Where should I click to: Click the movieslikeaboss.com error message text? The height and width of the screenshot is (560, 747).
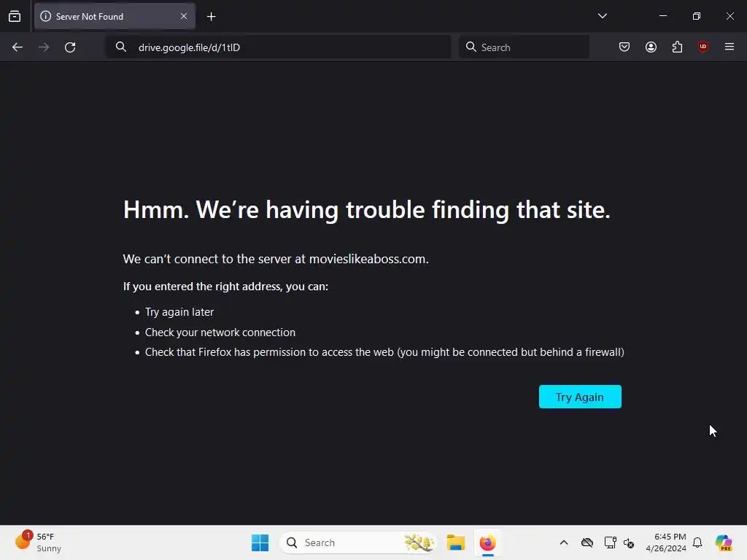[x=276, y=259]
